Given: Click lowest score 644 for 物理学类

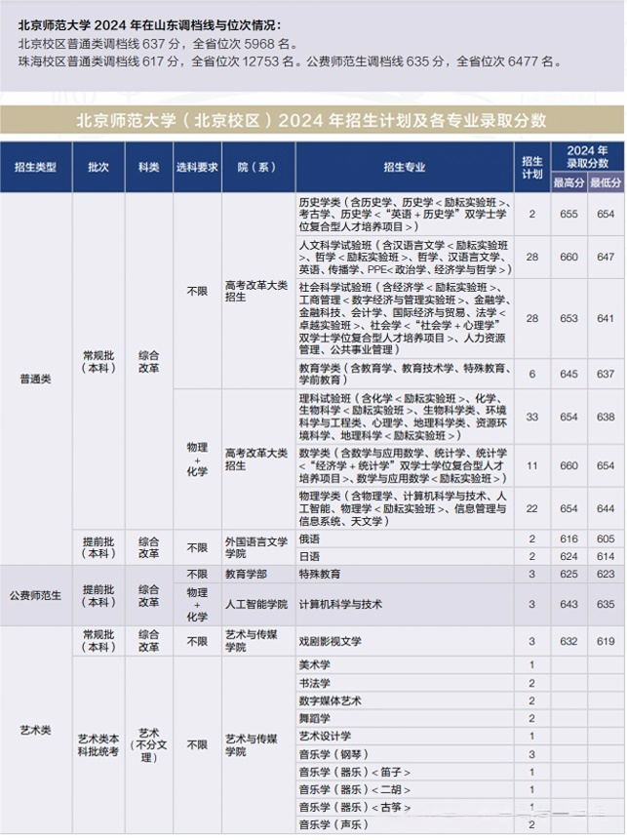Looking at the screenshot, I should [x=606, y=508].
